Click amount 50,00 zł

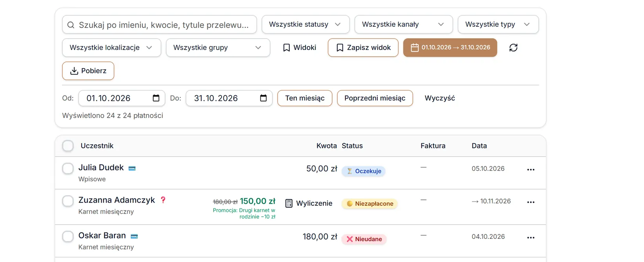[322, 169]
